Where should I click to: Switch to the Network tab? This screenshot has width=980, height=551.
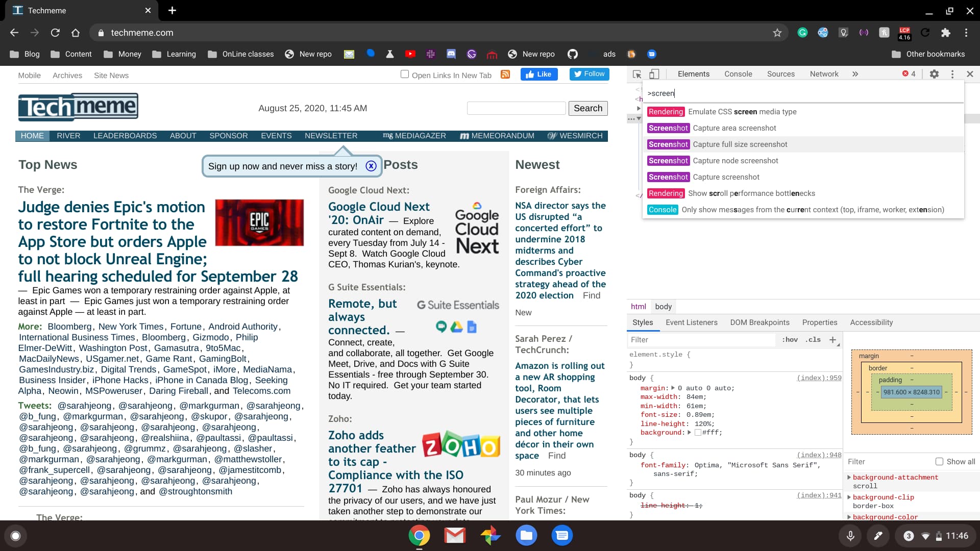tap(824, 74)
